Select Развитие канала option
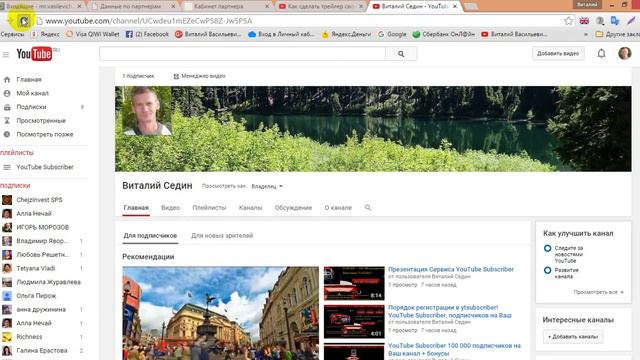 pos(548,270)
